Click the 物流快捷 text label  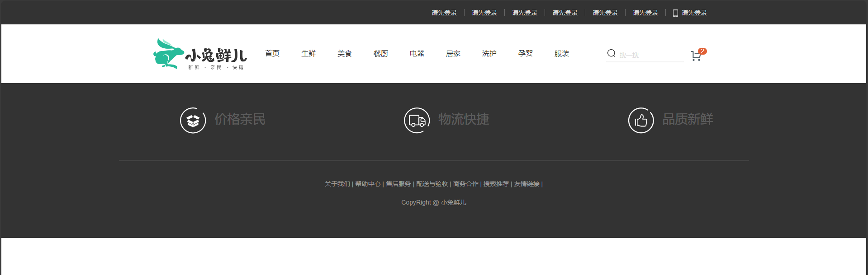point(464,119)
